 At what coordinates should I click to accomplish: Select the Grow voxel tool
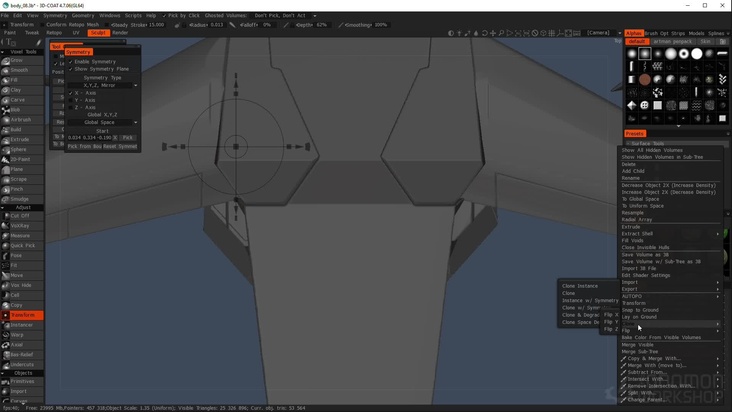point(22,61)
